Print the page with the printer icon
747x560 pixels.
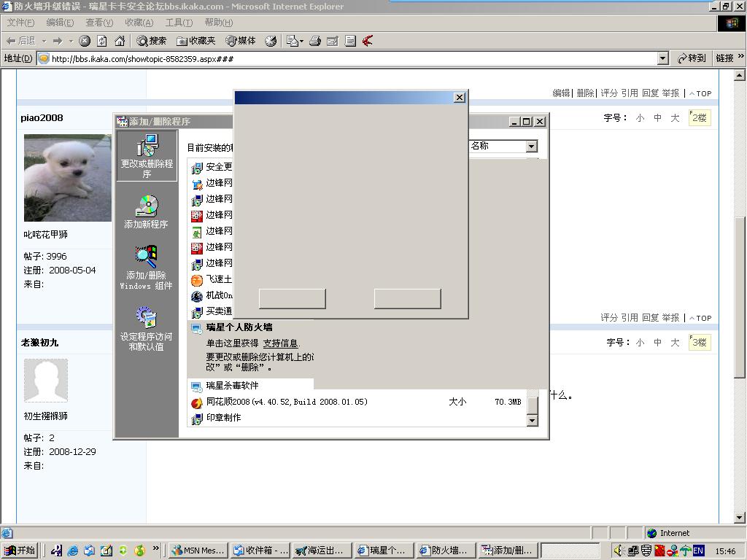tap(315, 41)
